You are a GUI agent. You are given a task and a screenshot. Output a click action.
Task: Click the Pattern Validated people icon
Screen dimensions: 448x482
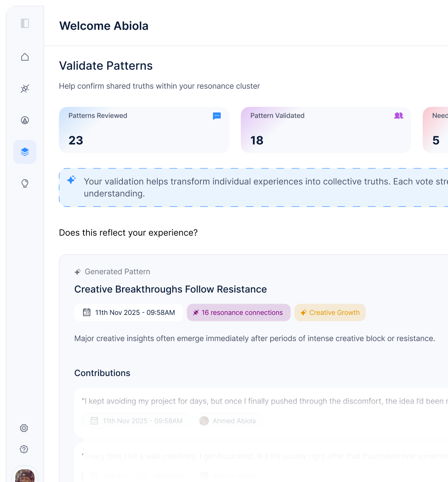[399, 116]
